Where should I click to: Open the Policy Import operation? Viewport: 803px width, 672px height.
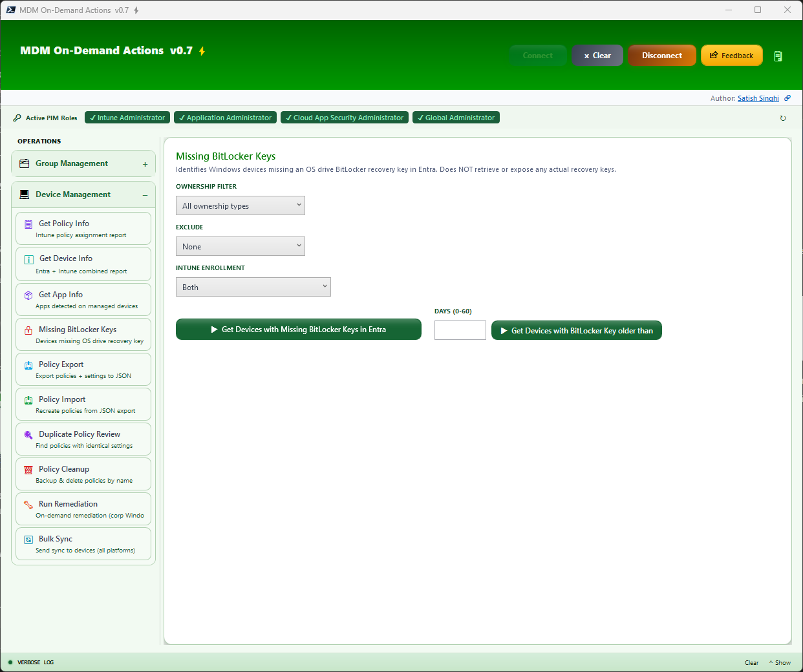pos(83,404)
